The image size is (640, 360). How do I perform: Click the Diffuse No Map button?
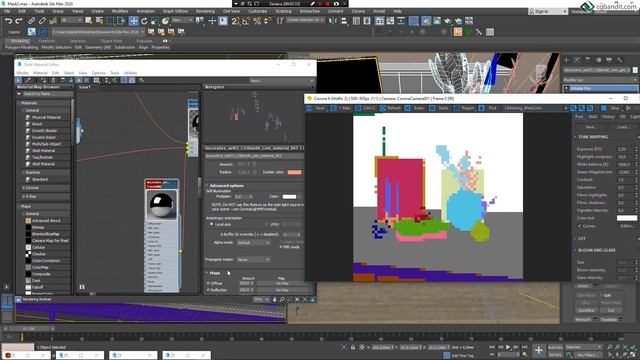282,283
